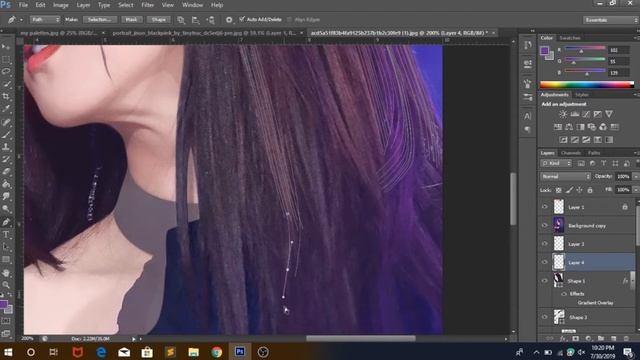Open path operations in the options bar
This screenshot has width=640, height=360.
pos(181,20)
